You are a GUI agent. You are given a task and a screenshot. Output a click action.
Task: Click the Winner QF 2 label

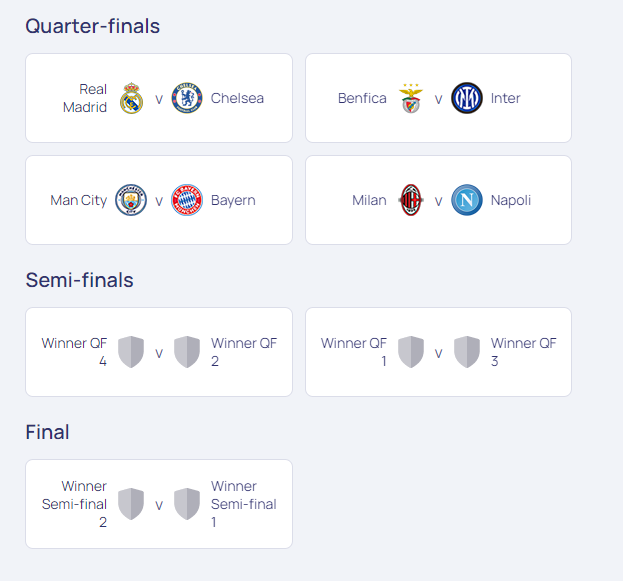[243, 352]
